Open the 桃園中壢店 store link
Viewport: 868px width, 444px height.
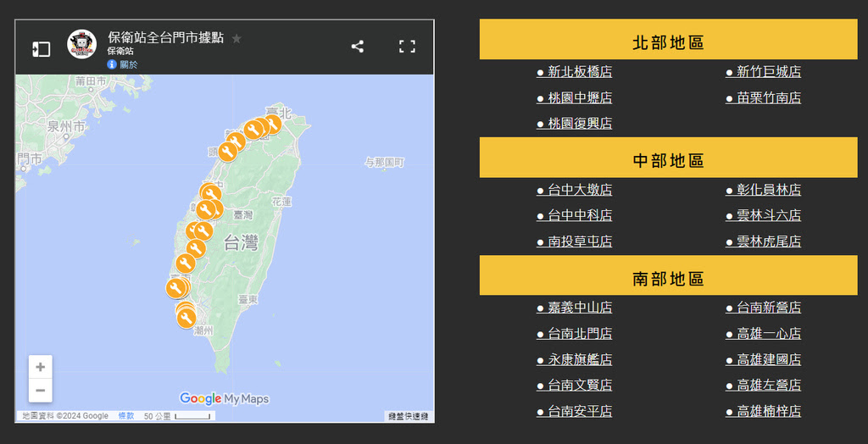click(575, 98)
